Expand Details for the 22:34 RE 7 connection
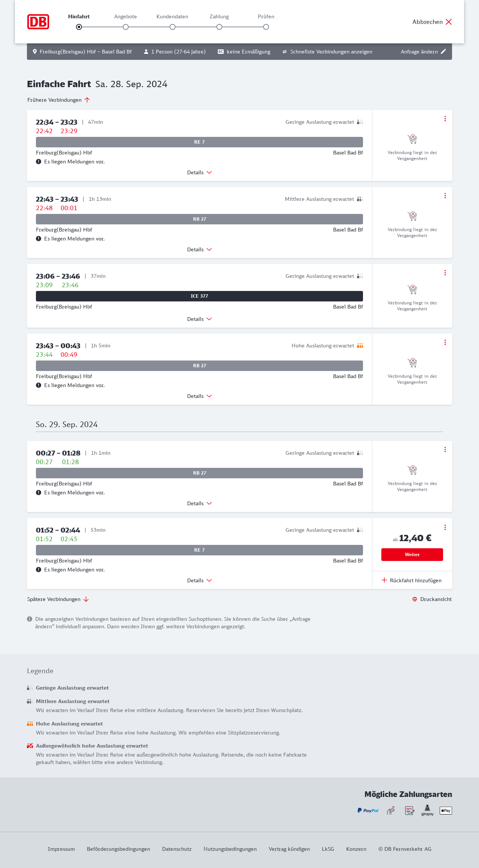Screen dimensions: 479x868 tap(199, 172)
